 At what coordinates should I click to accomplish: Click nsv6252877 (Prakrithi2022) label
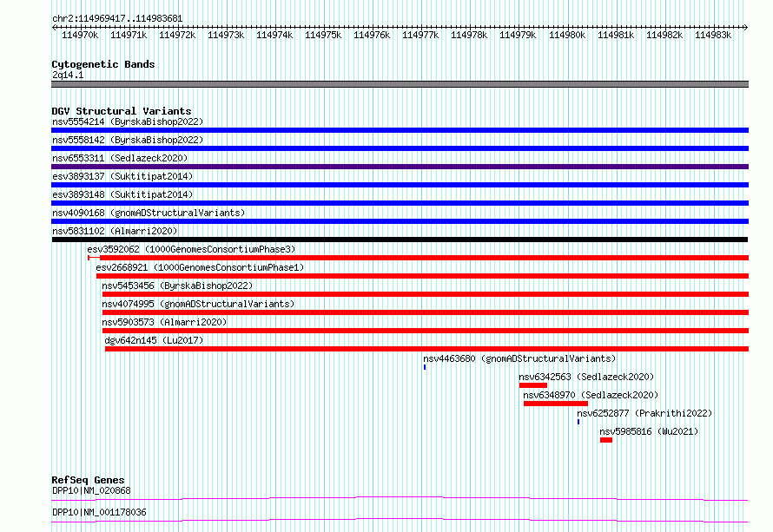tap(644, 413)
